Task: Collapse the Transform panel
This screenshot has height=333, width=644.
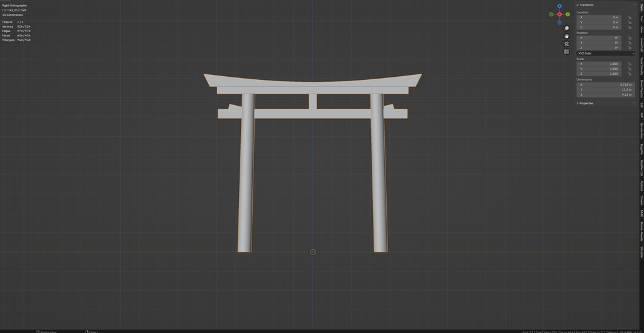Action: (577, 5)
